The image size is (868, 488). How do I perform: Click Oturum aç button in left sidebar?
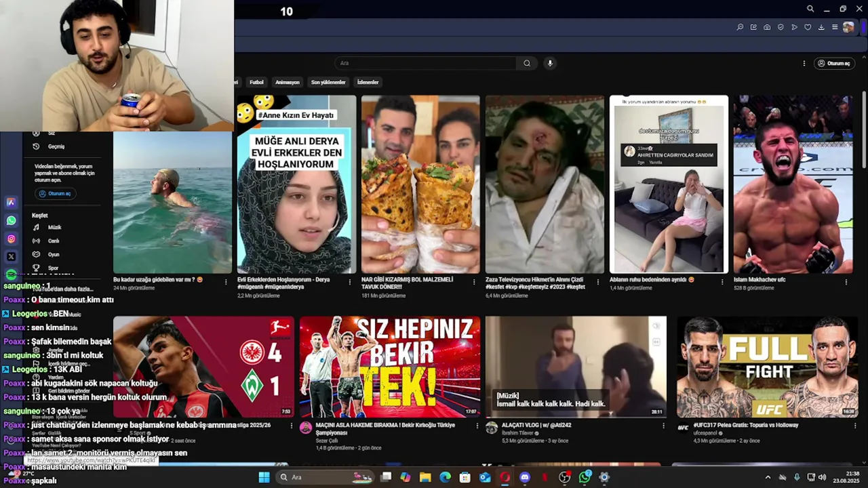click(54, 193)
